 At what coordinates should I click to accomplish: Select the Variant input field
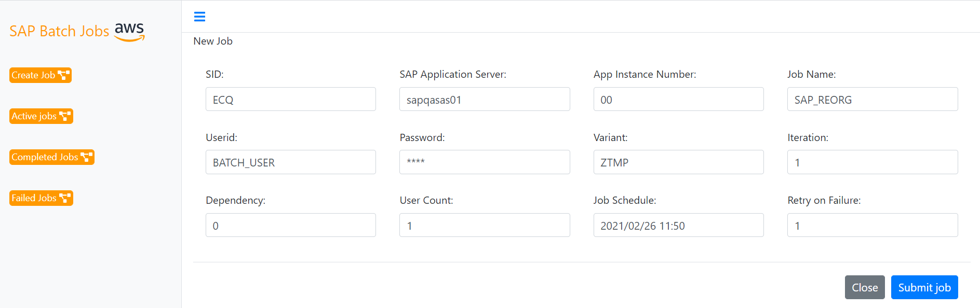(678, 162)
